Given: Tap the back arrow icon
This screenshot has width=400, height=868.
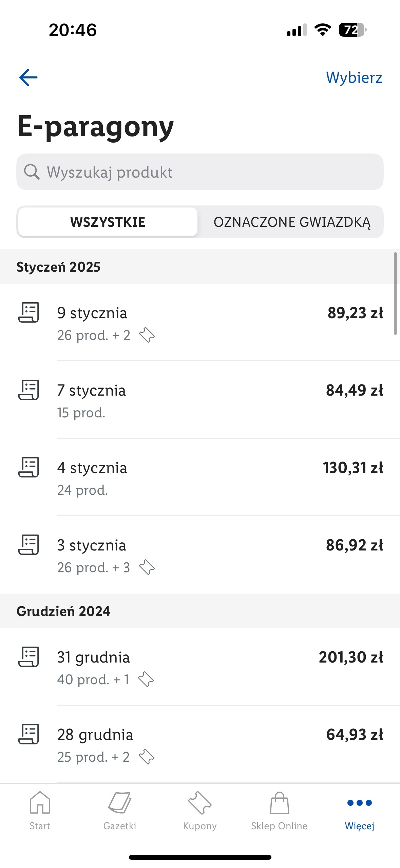Looking at the screenshot, I should (x=28, y=77).
